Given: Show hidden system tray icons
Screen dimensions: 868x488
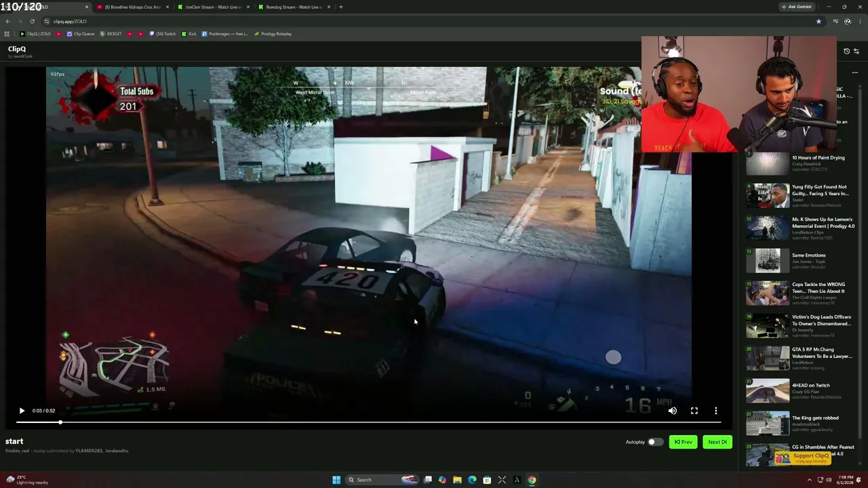Looking at the screenshot, I should click(x=810, y=480).
